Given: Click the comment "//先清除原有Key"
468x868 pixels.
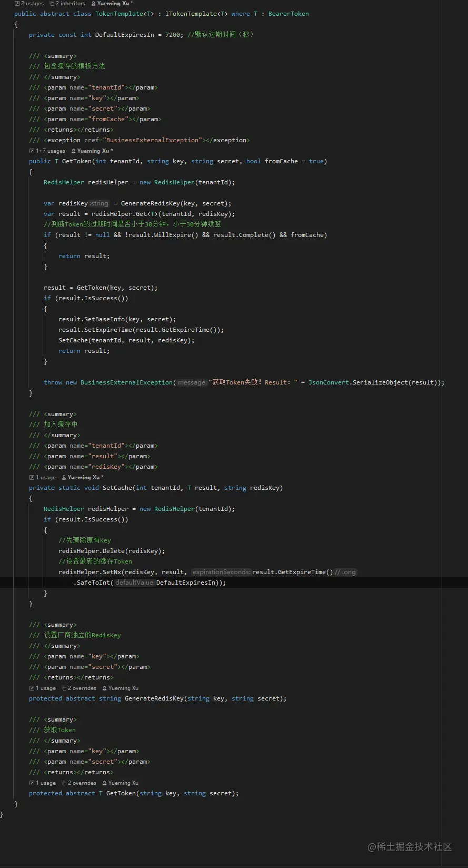Looking at the screenshot, I should [85, 540].
